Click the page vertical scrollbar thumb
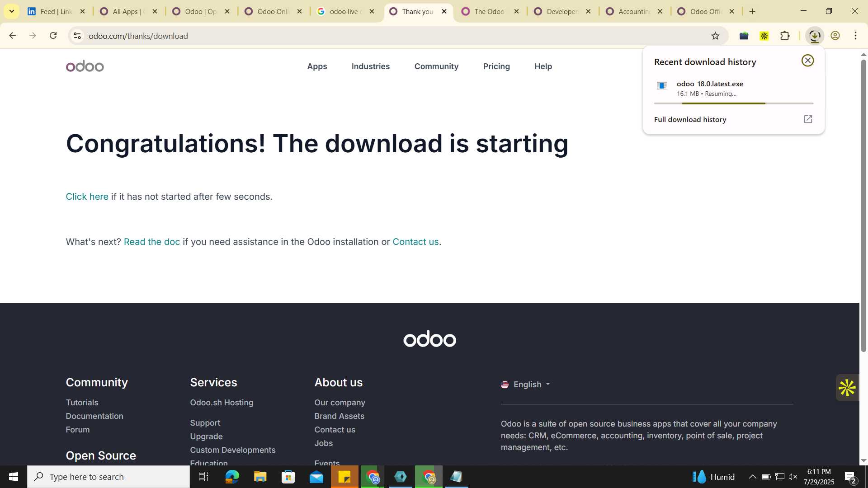This screenshot has width=868, height=488. [x=863, y=206]
